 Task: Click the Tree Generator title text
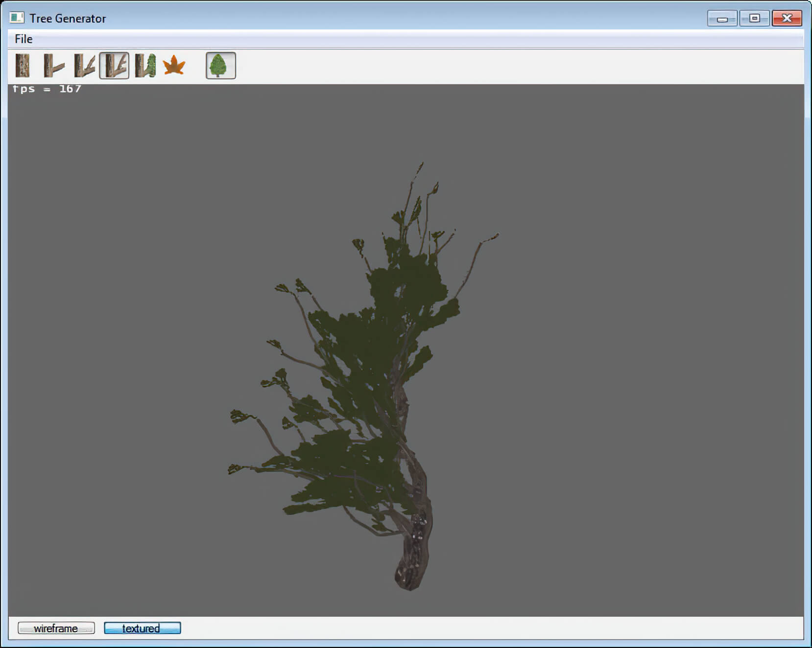(x=68, y=19)
